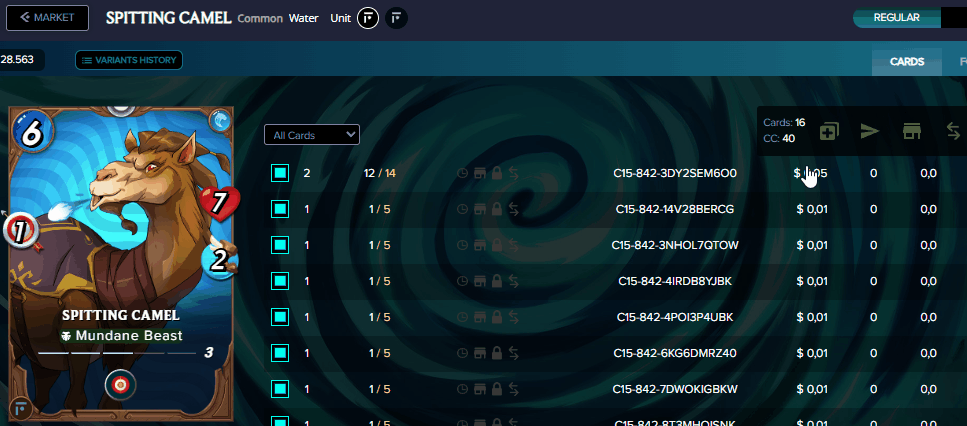Click the card level progress bar
967x426 pixels.
tap(118, 353)
